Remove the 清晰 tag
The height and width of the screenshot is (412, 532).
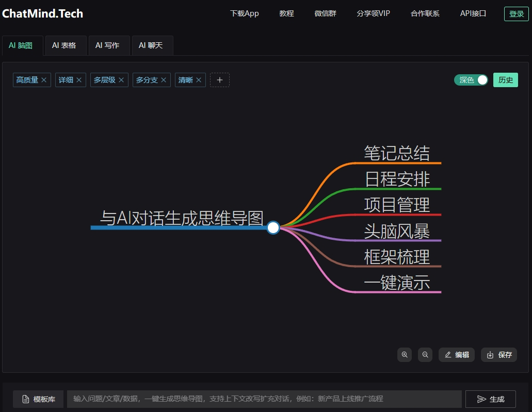[199, 80]
